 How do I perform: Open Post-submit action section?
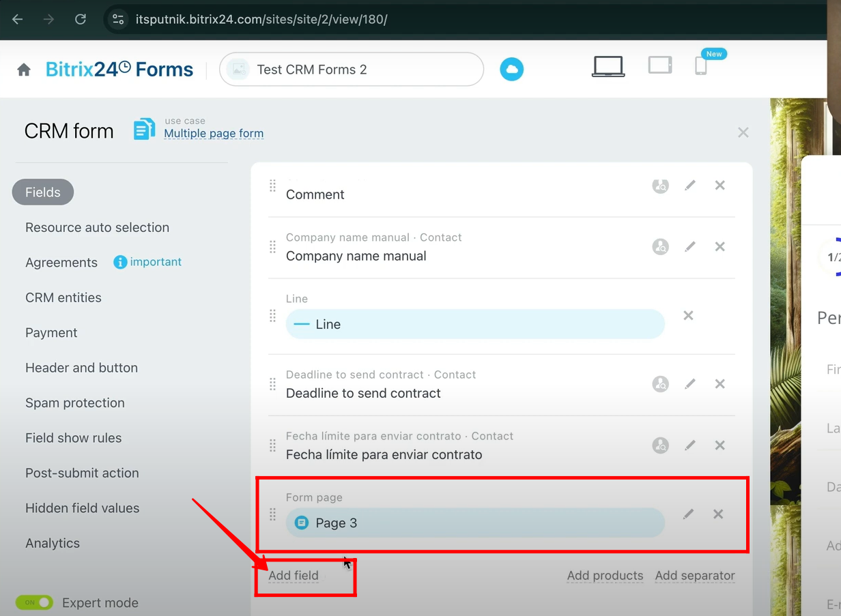coord(82,473)
